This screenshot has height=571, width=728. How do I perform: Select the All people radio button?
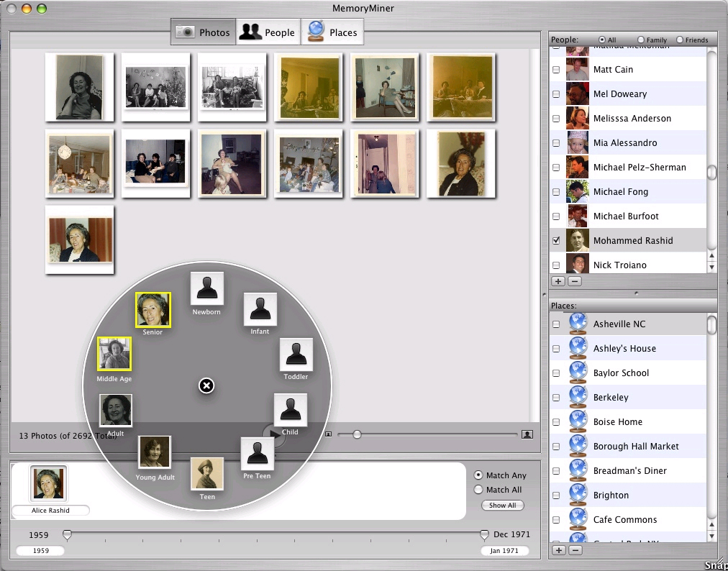click(602, 40)
